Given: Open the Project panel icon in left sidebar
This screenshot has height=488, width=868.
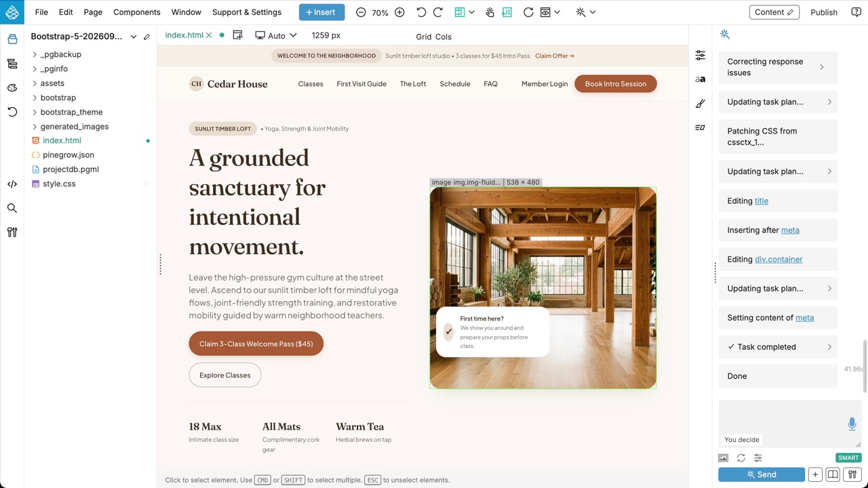Looking at the screenshot, I should click(x=12, y=39).
